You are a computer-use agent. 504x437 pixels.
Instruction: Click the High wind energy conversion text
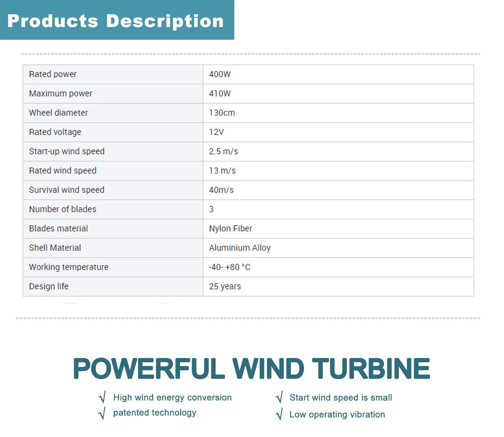172,397
